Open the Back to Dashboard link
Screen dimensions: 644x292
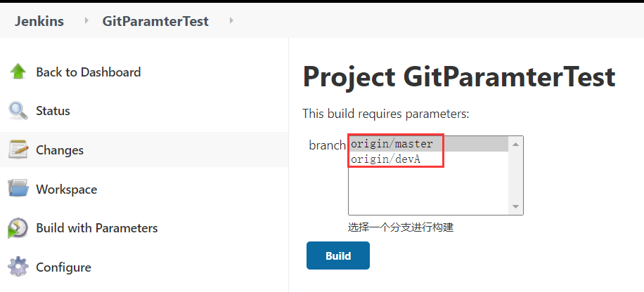pyautogui.click(x=88, y=72)
